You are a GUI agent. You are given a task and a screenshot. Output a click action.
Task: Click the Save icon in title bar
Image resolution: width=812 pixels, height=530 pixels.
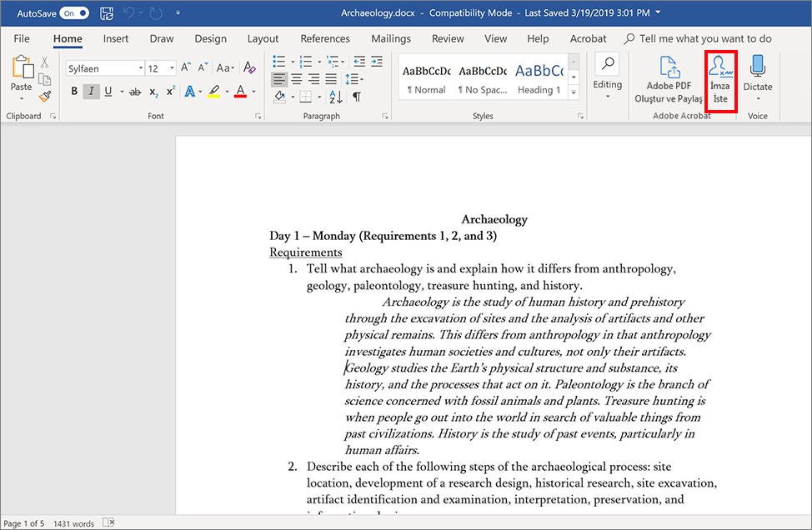107,13
